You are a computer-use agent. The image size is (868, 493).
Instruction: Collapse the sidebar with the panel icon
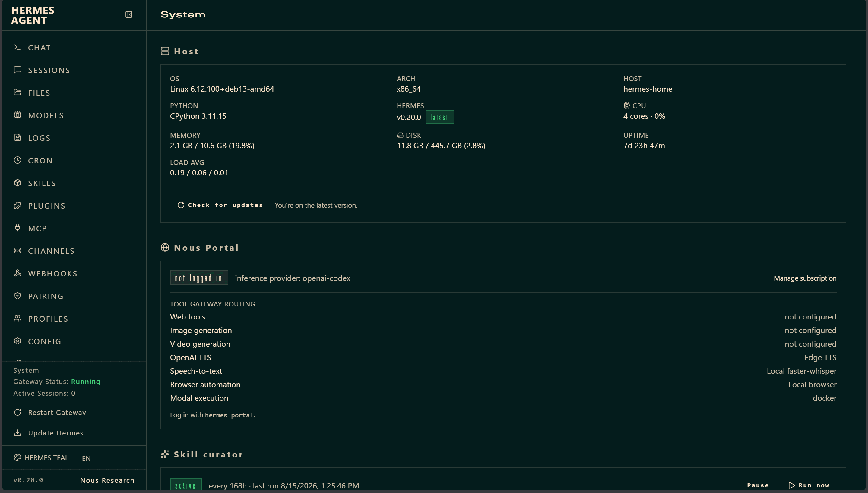click(129, 14)
